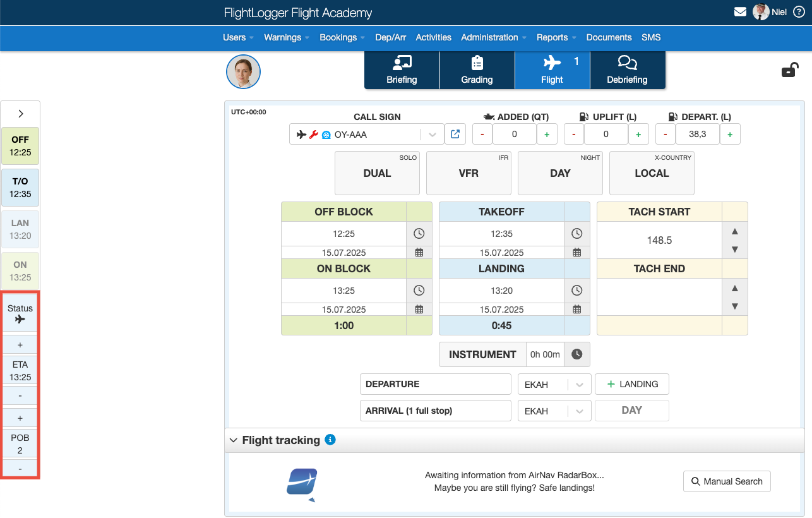Click the Manual Search button

click(x=727, y=481)
